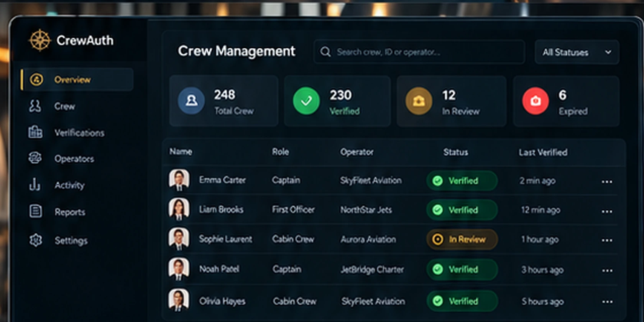The image size is (644, 322).
Task: Open the more options for Sophie Laurent
Action: [607, 240]
